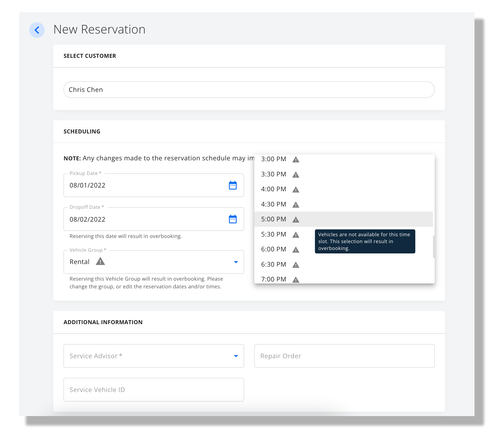Select 4:30 PM from the time list

point(343,204)
